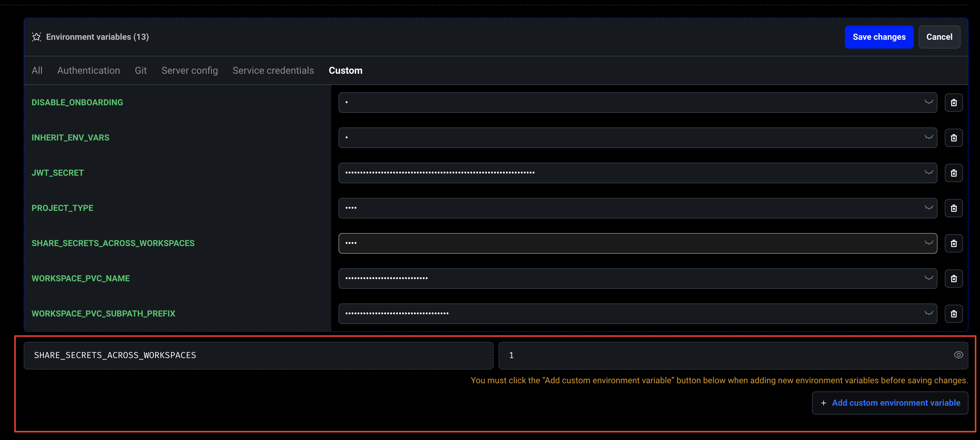980x440 pixels.
Task: Delete the WORKSPACE_PVC_NAME variable
Action: coord(953,279)
